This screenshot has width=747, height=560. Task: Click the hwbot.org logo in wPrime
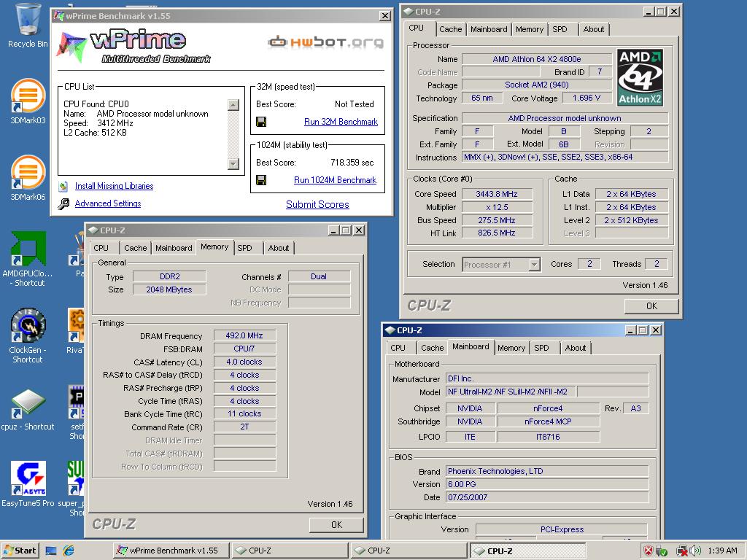(x=325, y=42)
